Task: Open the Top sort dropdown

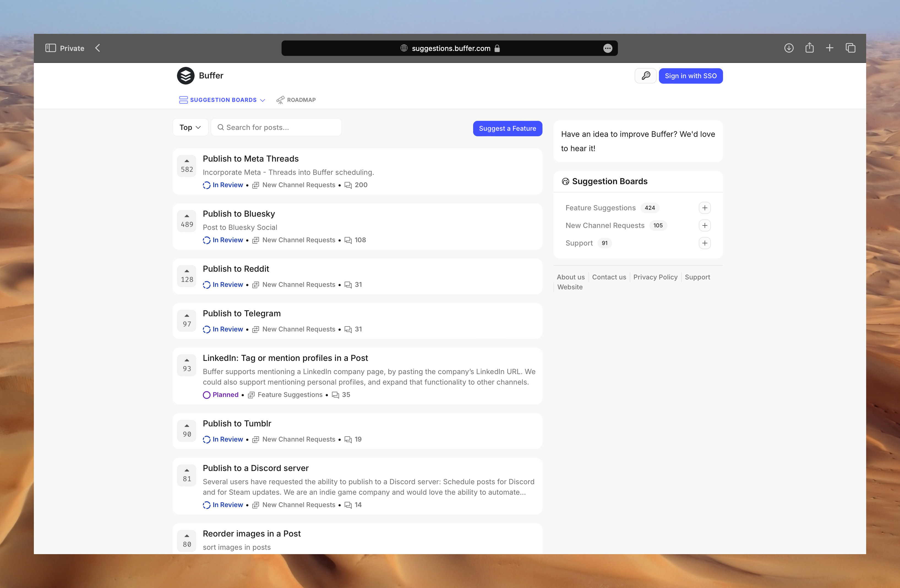Action: pos(190,127)
